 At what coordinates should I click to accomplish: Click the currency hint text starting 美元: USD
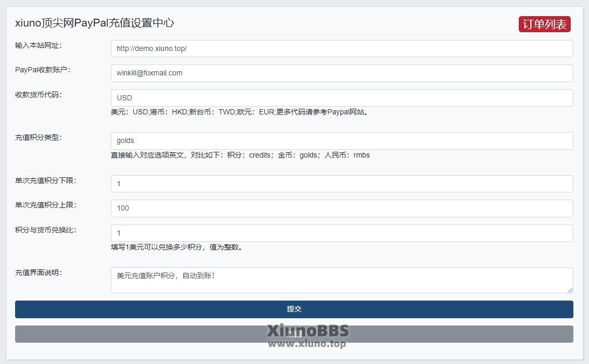coord(239,112)
